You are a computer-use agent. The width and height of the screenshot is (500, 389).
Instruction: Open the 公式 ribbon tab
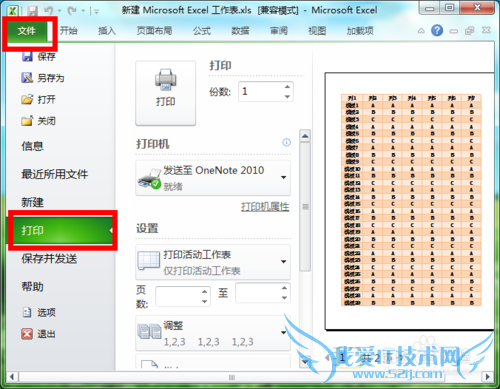pos(202,31)
